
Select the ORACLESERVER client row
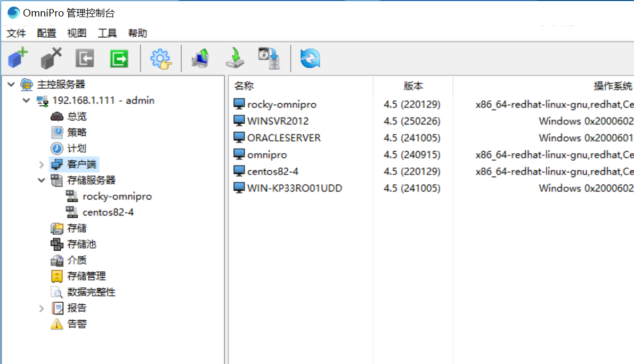(x=283, y=138)
